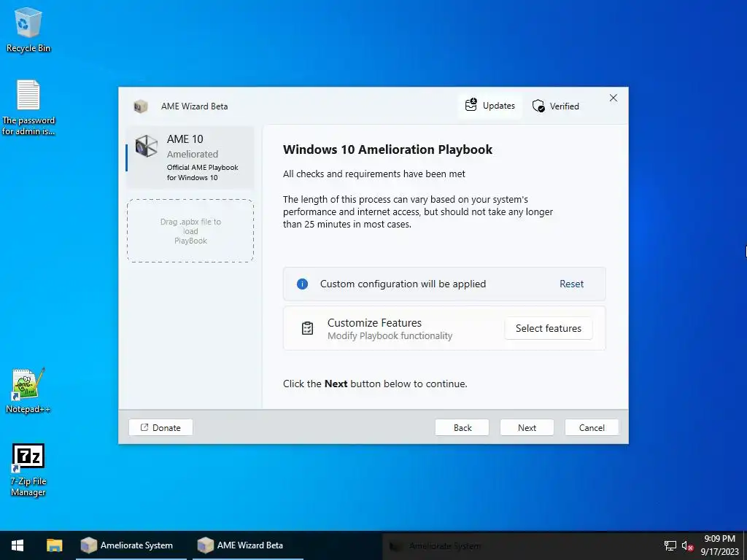
Task: Open the Select features button
Action: pyautogui.click(x=549, y=329)
